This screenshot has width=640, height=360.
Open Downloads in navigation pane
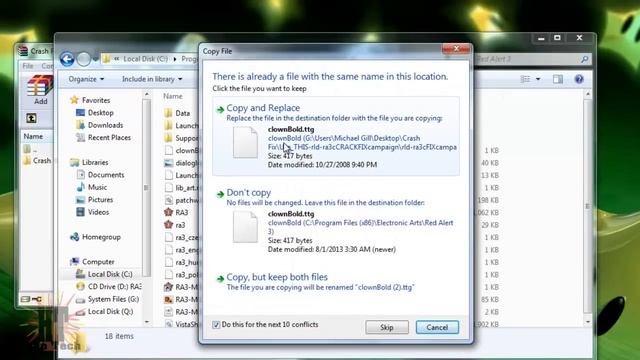105,125
